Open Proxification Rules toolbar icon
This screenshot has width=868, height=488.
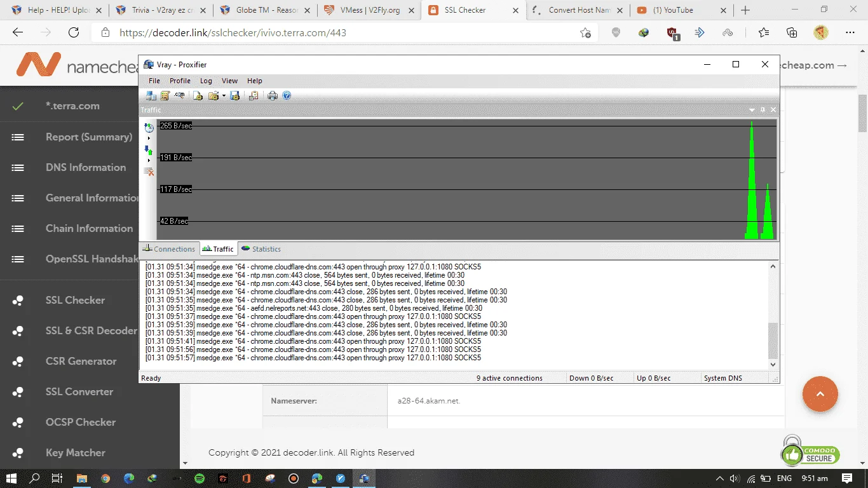point(165,96)
